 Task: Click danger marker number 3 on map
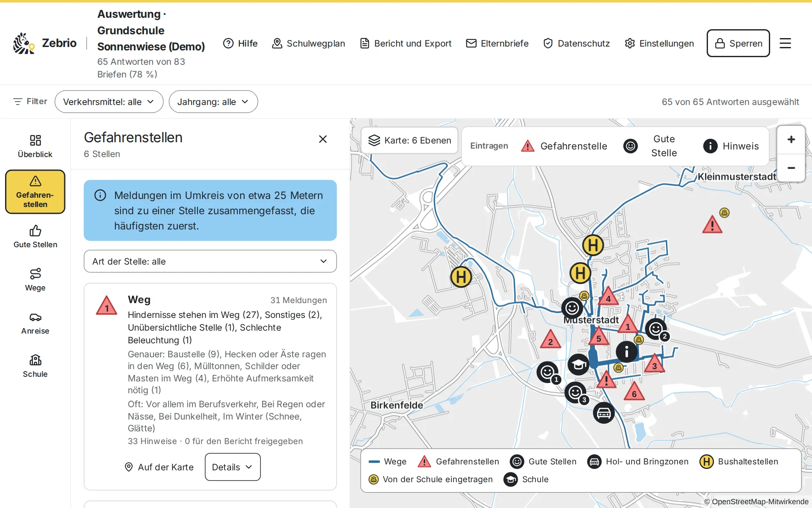(x=654, y=364)
